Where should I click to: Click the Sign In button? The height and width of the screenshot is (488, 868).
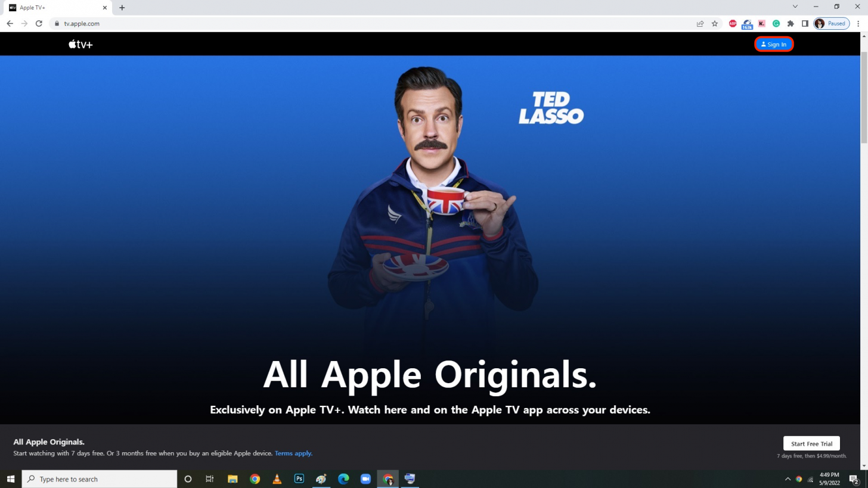pos(773,44)
